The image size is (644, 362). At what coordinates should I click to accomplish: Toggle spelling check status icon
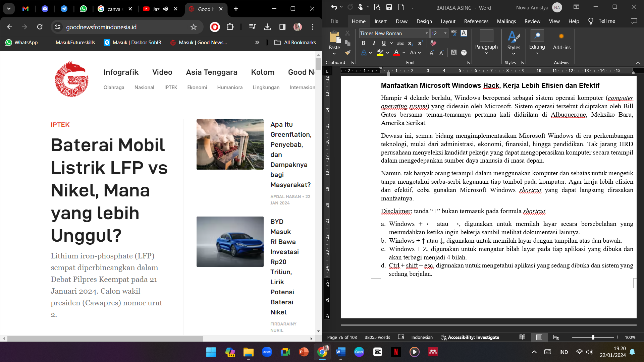pyautogui.click(x=401, y=337)
